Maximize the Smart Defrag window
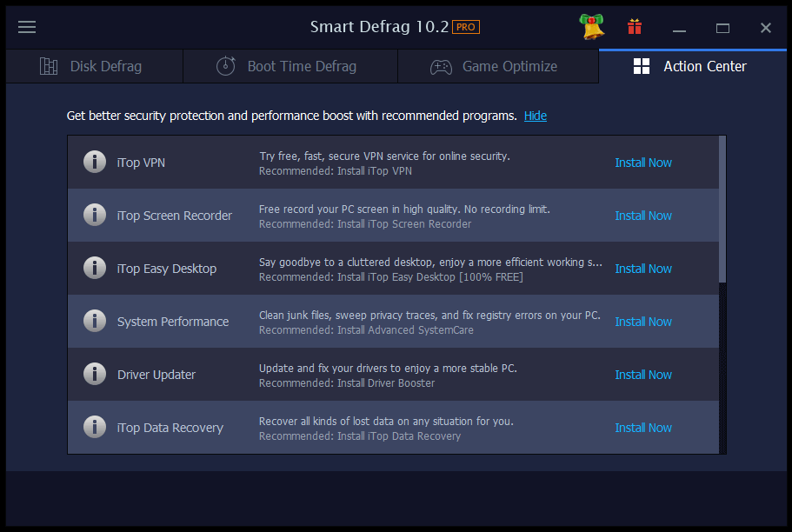 coord(722,28)
